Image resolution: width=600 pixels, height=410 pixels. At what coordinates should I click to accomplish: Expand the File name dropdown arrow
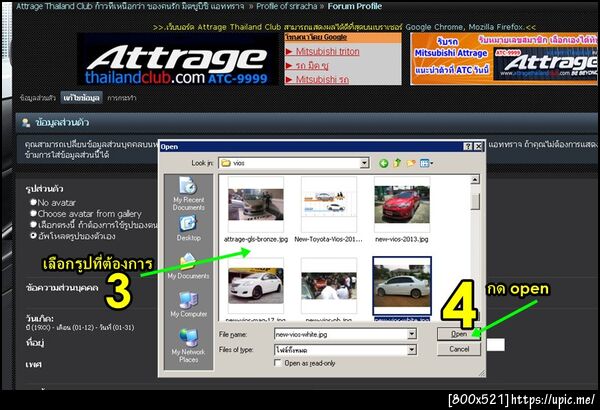(x=412, y=334)
